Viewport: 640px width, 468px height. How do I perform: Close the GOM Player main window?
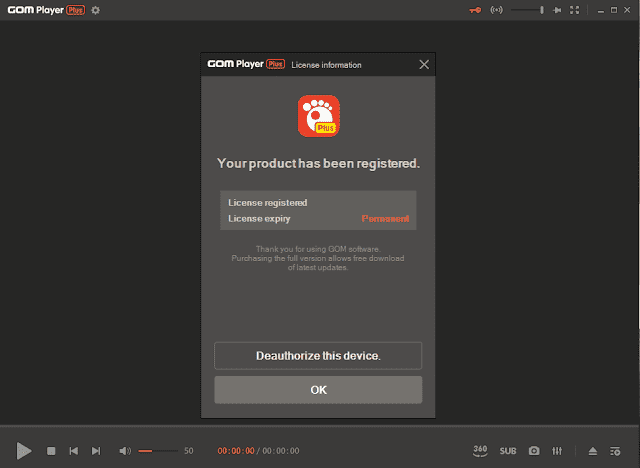point(627,10)
